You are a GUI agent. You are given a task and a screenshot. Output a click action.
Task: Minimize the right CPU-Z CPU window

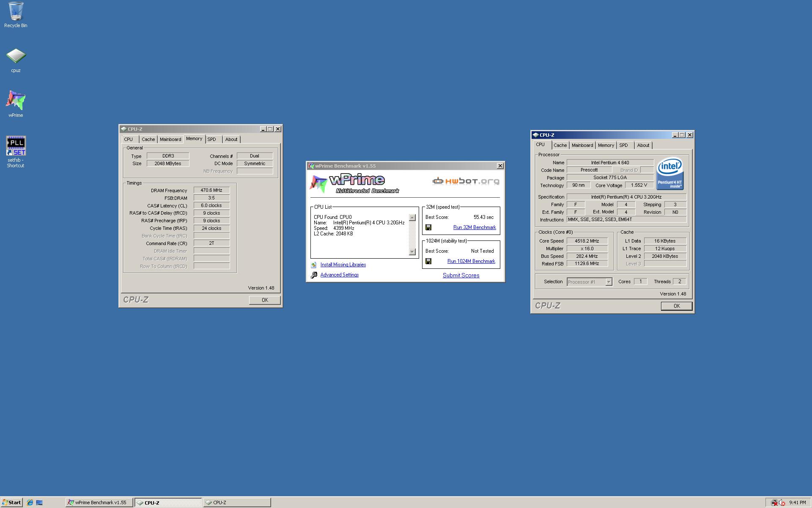675,135
